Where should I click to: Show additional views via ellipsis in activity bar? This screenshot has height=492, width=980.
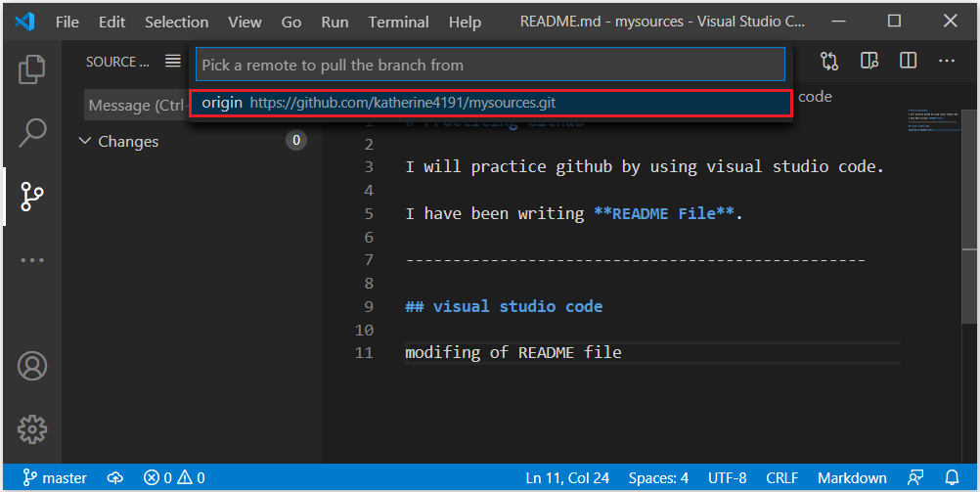32,260
